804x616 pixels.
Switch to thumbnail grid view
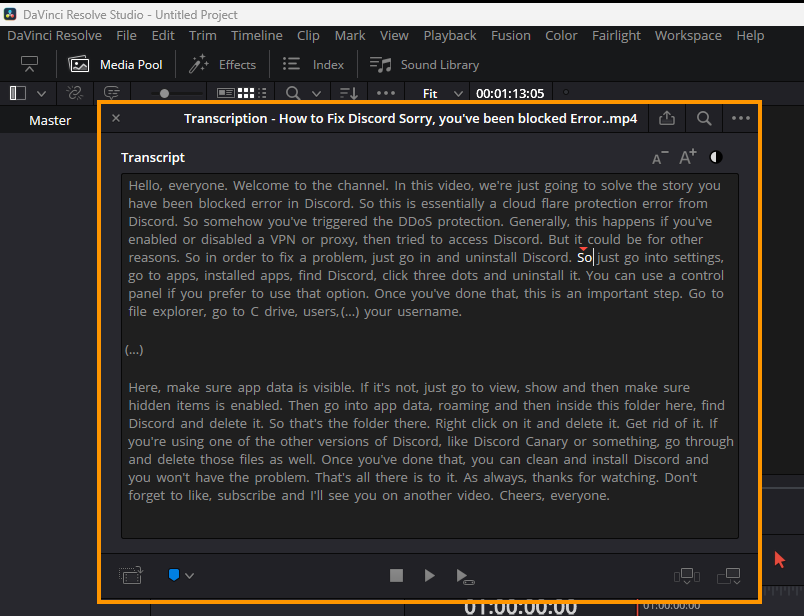tap(246, 93)
